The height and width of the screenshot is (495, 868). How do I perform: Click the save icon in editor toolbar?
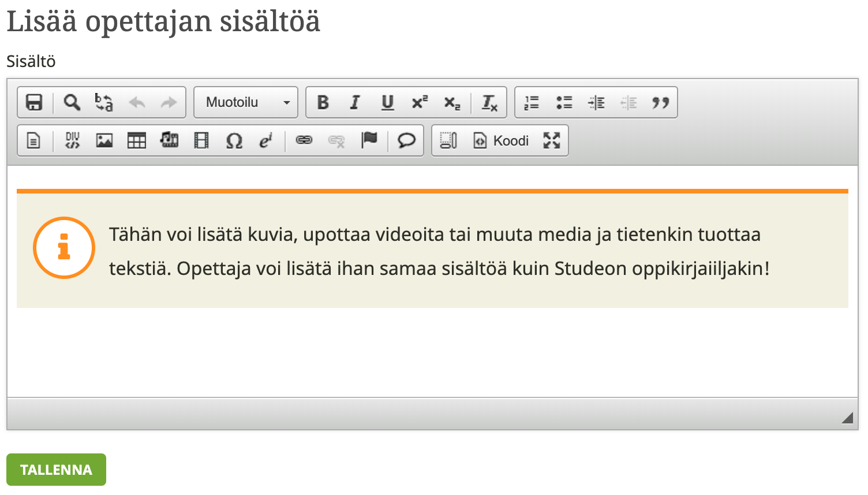click(x=34, y=102)
